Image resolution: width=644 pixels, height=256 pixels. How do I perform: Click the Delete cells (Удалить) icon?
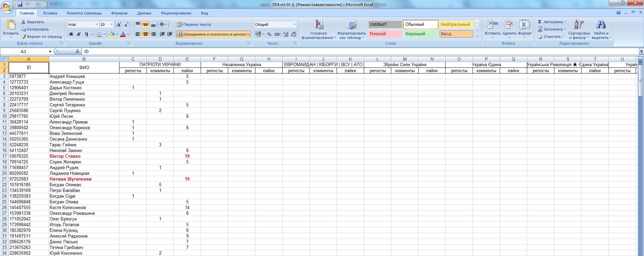click(509, 25)
